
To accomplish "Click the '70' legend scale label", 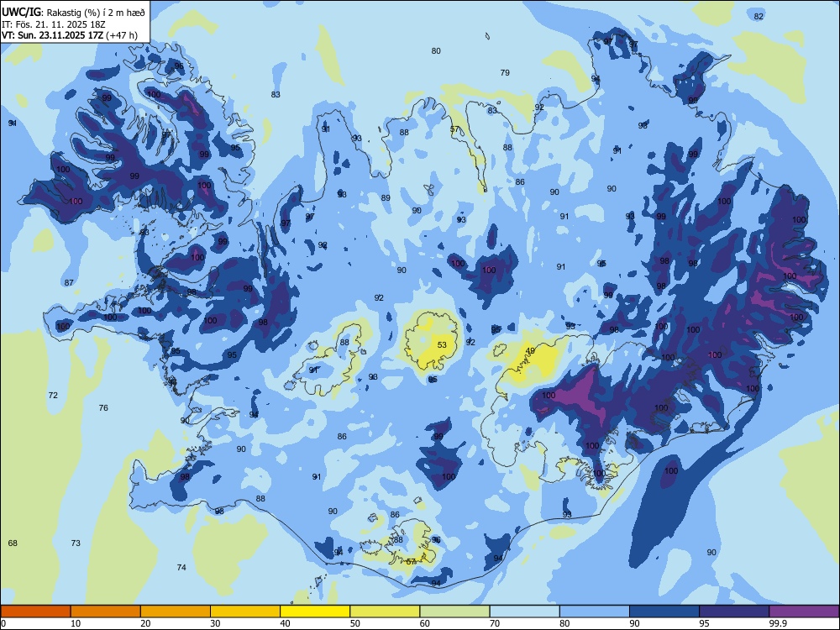I will point(495,623).
